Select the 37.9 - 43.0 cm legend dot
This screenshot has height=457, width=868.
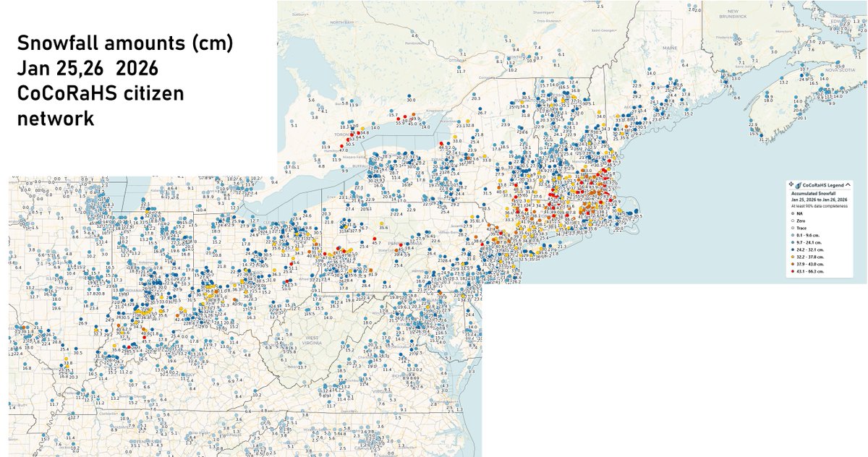pyautogui.click(x=793, y=264)
